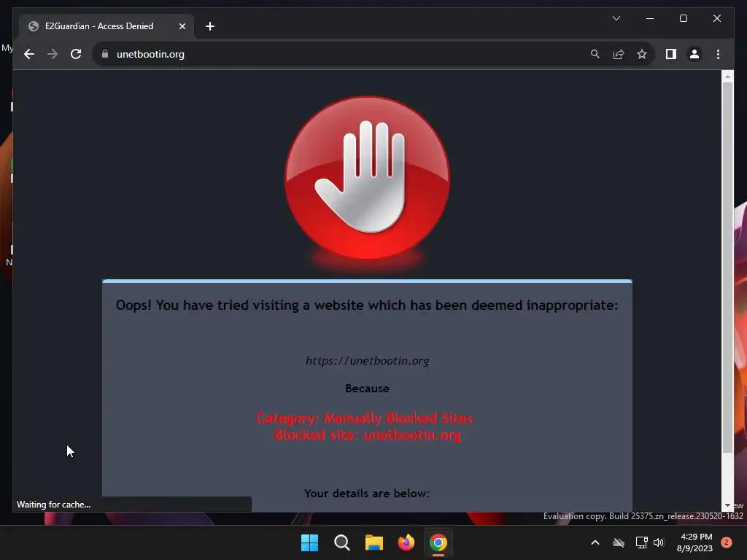Open the Chrome profile menu

click(x=694, y=54)
